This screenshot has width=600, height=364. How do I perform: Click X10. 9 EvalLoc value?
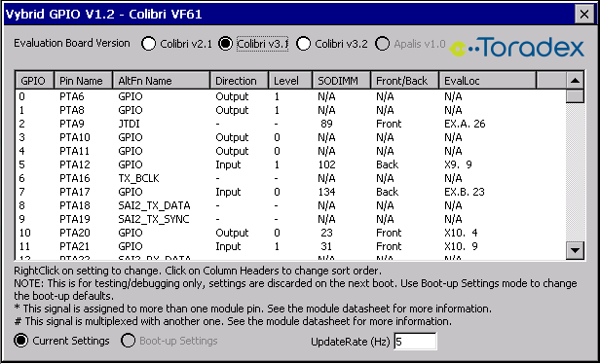pyautogui.click(x=461, y=246)
